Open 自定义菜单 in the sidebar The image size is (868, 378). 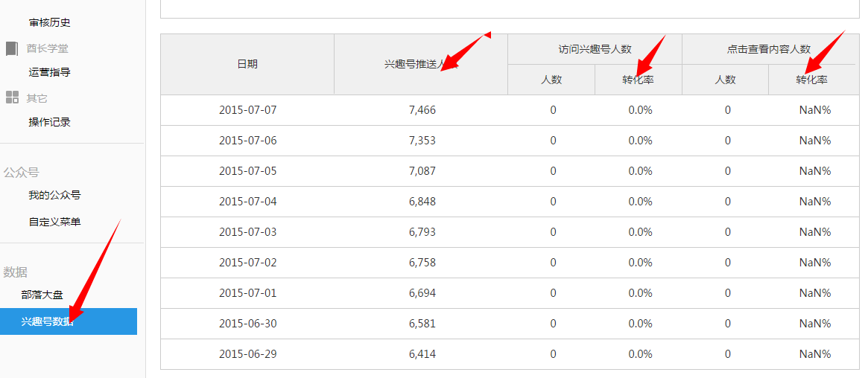click(55, 222)
